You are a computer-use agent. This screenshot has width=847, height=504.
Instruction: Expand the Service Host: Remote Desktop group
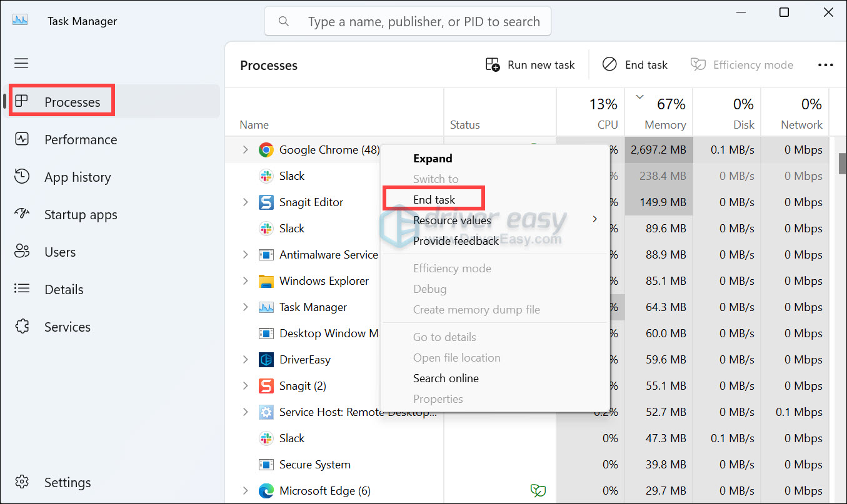(245, 412)
